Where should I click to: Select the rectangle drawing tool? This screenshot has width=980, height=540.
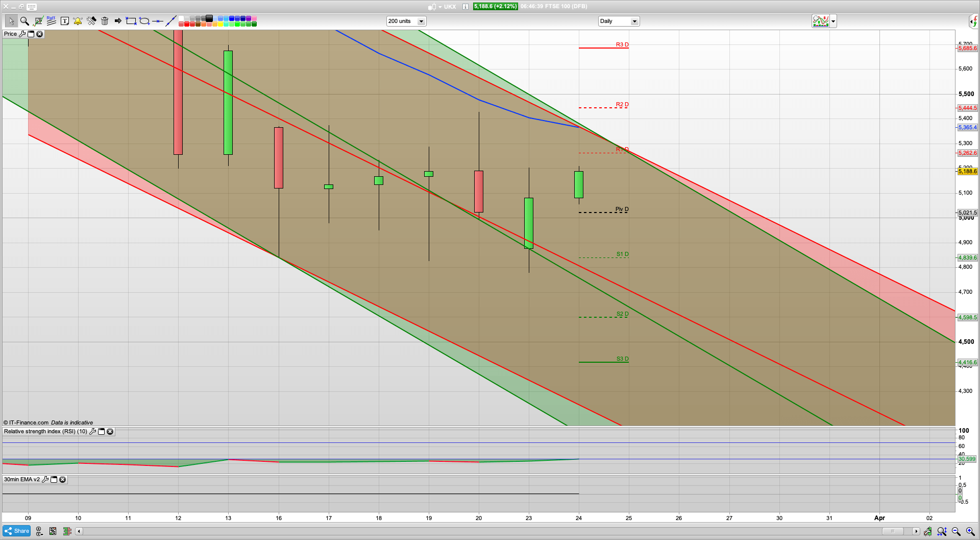(131, 21)
